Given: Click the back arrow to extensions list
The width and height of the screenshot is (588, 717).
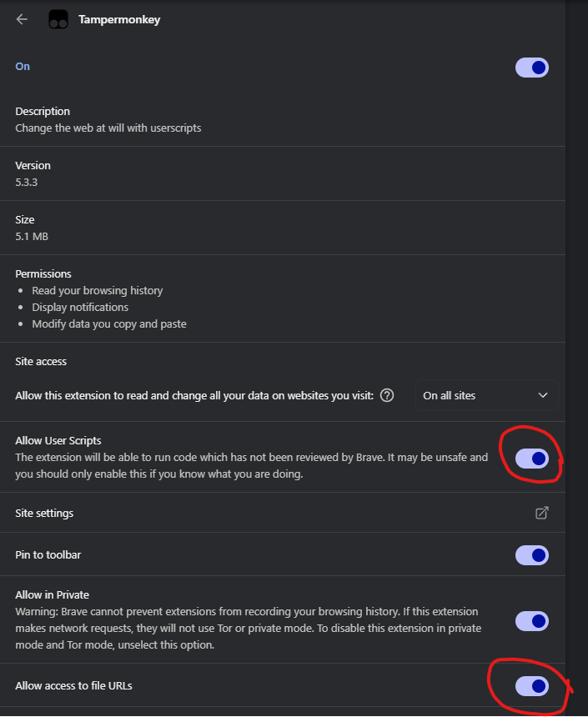Looking at the screenshot, I should click(22, 19).
